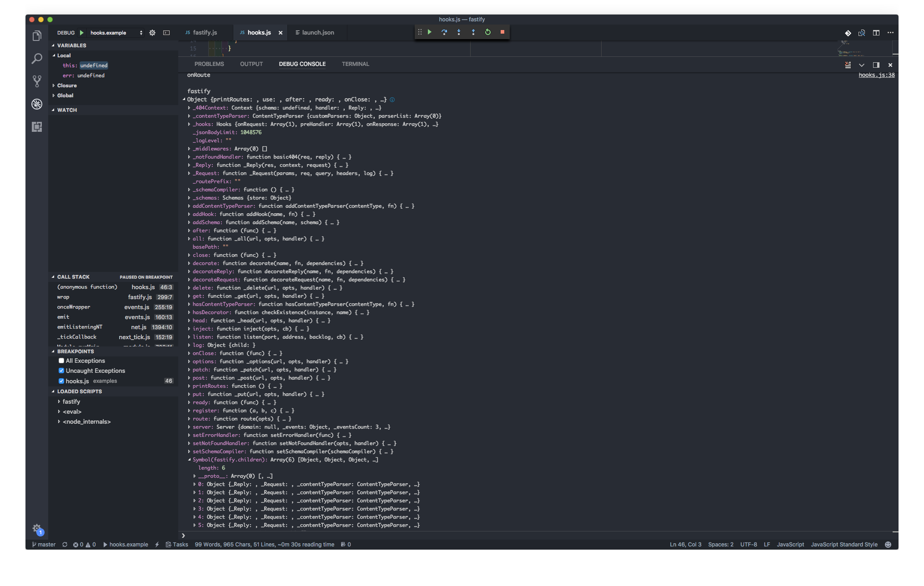The image size is (924, 586).
Task: Switch to the TERMINAL tab
Action: 355,64
